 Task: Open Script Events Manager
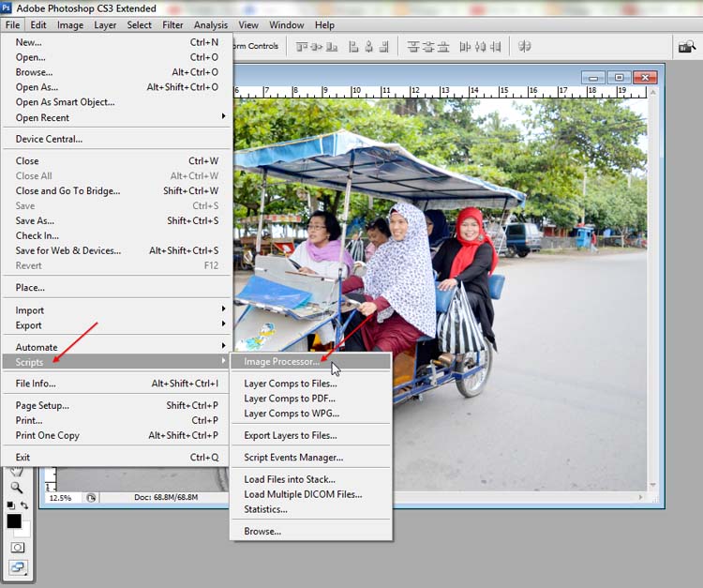(x=310, y=457)
